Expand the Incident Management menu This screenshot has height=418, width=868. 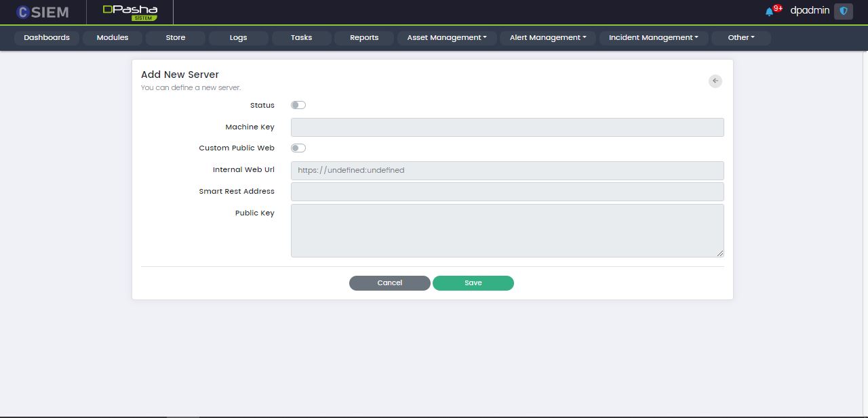click(653, 38)
